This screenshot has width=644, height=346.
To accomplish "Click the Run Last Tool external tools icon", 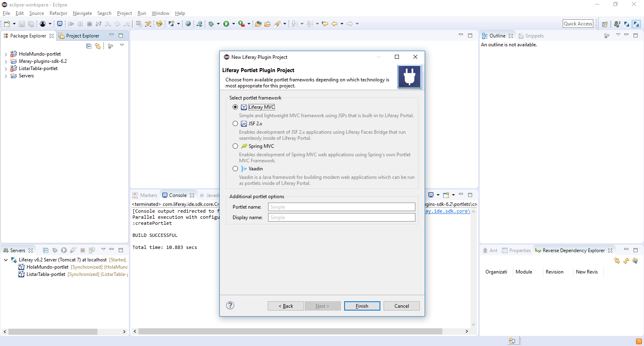I will 241,24.
